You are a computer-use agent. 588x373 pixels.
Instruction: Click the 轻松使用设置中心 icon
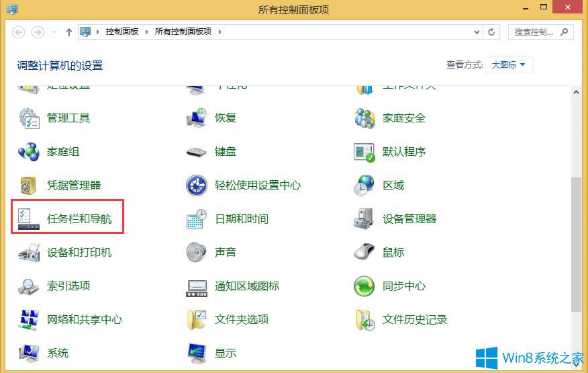pos(197,185)
